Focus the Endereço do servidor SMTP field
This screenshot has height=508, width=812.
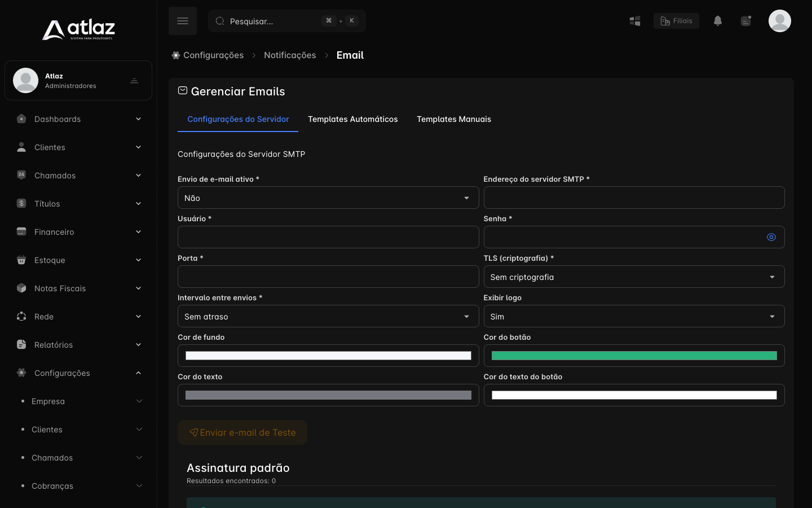click(x=634, y=198)
